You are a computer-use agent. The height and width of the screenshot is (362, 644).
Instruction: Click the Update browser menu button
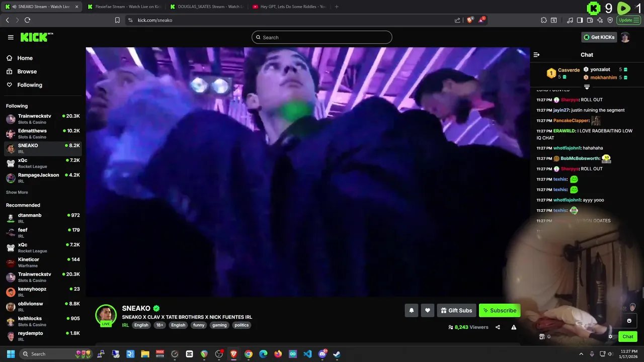point(628,20)
